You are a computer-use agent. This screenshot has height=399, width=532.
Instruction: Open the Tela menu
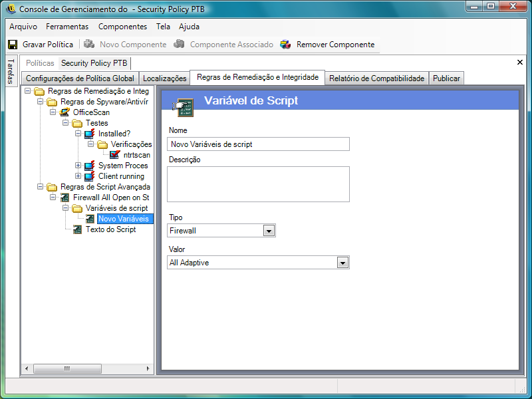163,27
